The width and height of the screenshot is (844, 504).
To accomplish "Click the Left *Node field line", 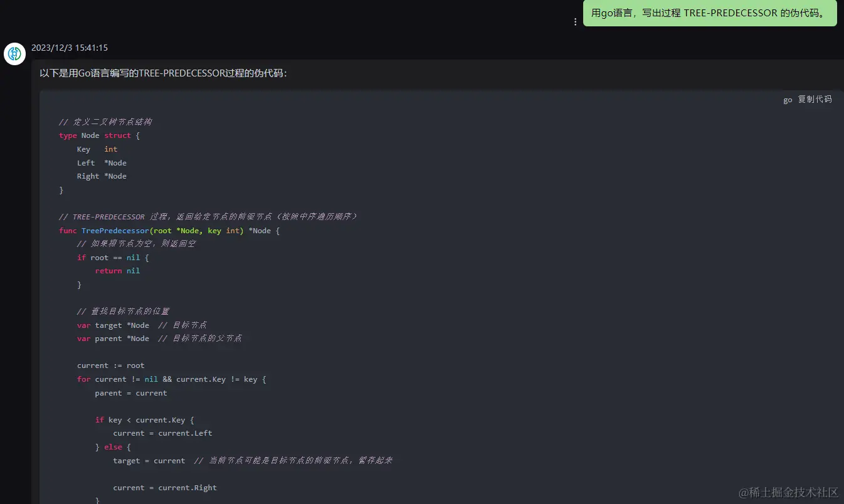I will pos(102,163).
